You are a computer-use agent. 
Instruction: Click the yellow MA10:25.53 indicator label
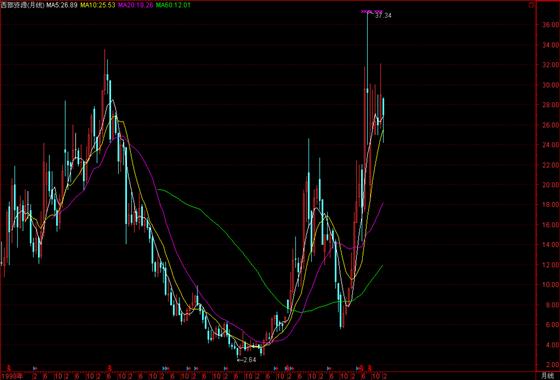(x=98, y=5)
